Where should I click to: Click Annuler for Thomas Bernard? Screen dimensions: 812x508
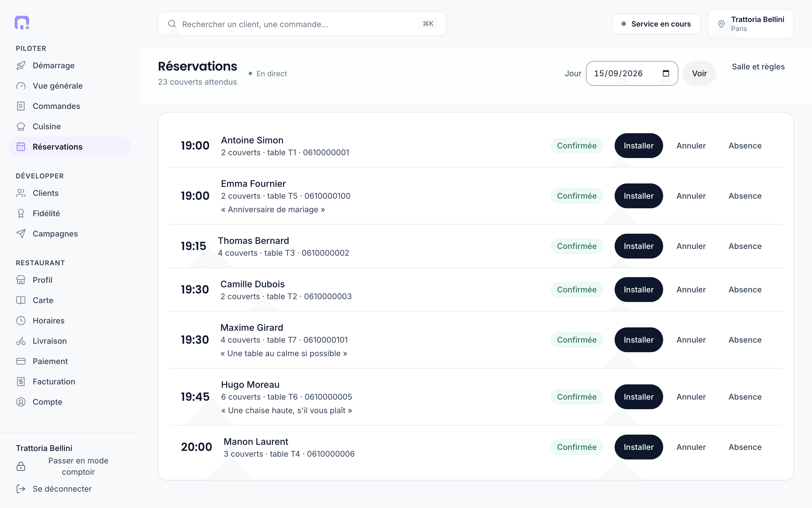click(x=691, y=246)
